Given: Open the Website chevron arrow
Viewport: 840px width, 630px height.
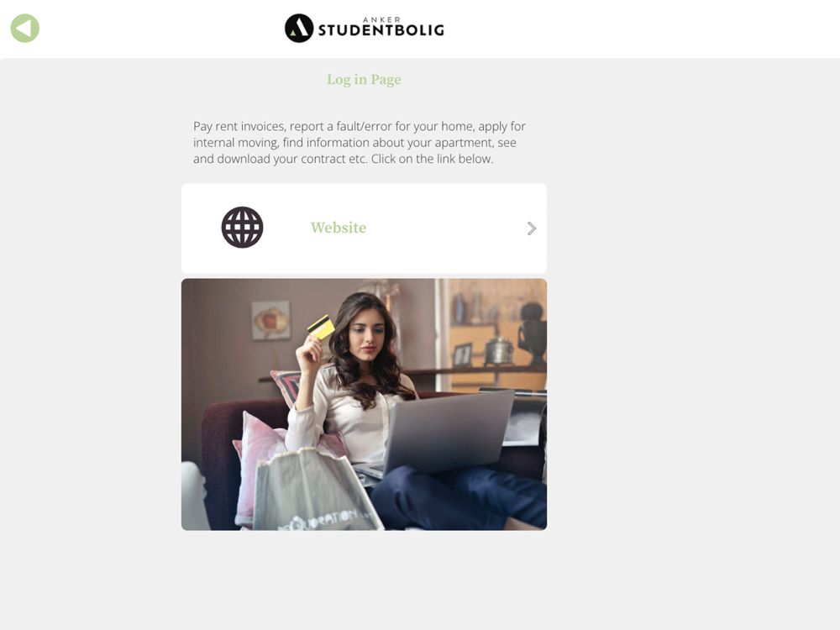Looking at the screenshot, I should coord(532,228).
